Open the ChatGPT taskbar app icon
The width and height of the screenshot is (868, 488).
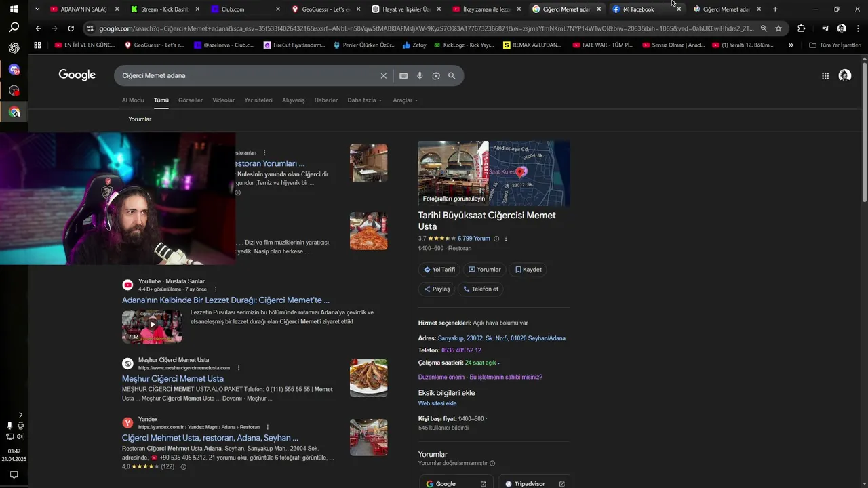pyautogui.click(x=14, y=48)
